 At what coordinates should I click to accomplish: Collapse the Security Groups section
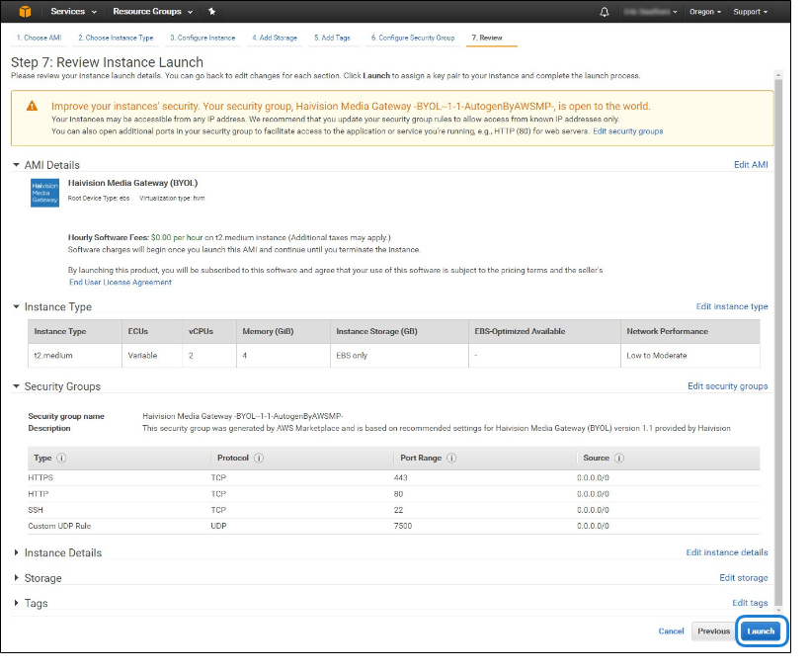pos(61,386)
